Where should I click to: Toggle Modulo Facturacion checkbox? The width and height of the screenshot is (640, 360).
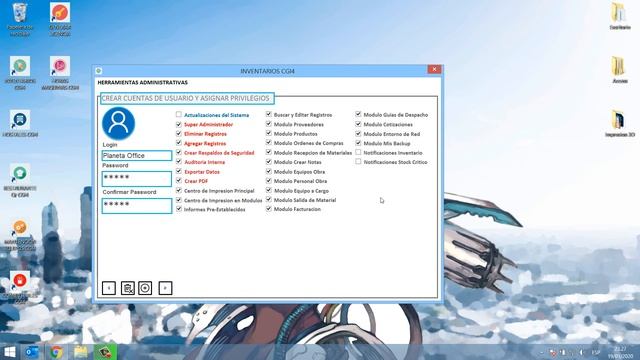click(269, 209)
